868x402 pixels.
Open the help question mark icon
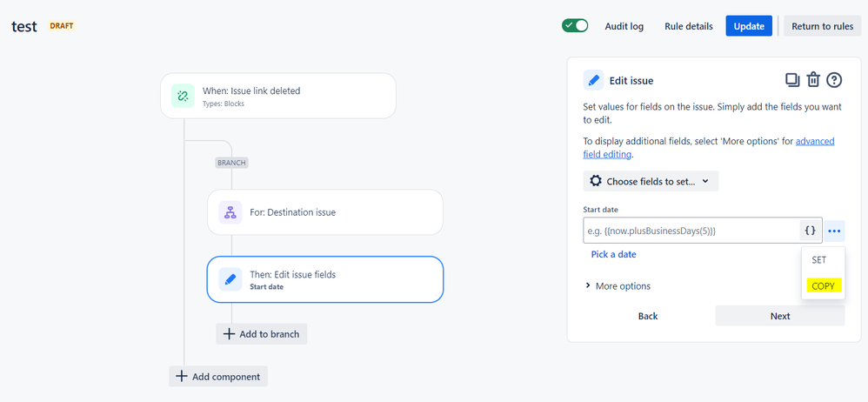(834, 80)
